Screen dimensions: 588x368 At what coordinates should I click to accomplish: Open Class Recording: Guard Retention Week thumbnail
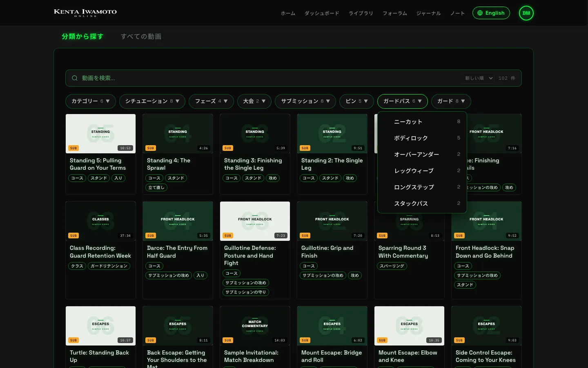(x=100, y=221)
